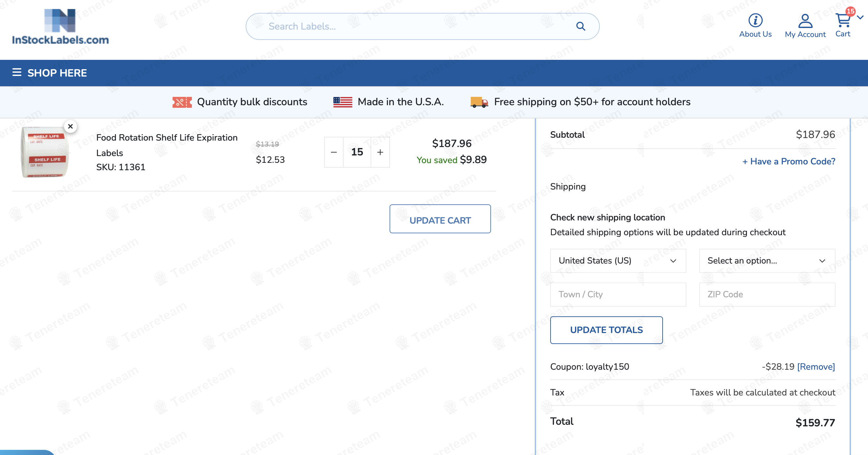
Task: Increase quantity with the plus button
Action: [x=380, y=152]
